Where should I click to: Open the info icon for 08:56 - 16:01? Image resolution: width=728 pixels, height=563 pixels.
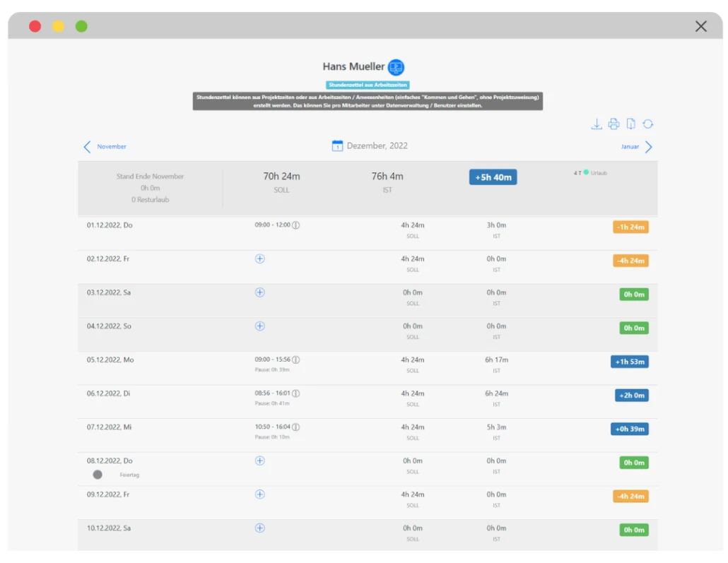point(296,393)
